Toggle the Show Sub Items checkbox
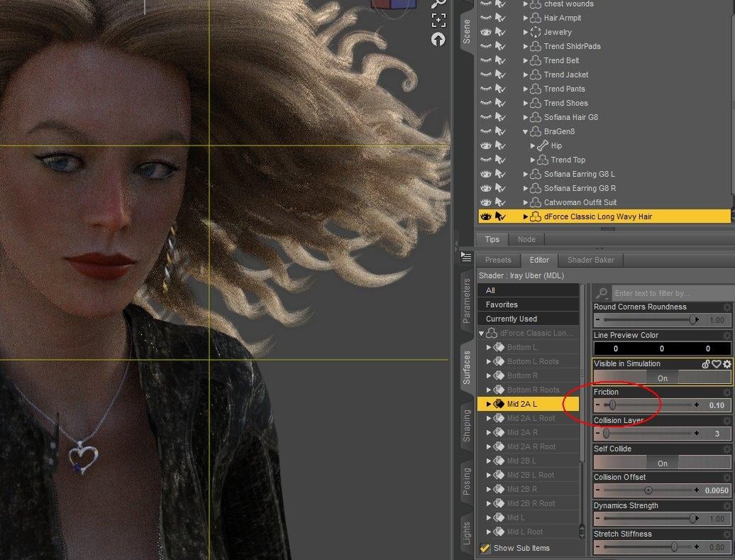Screen dimensions: 735x560 click(485, 548)
